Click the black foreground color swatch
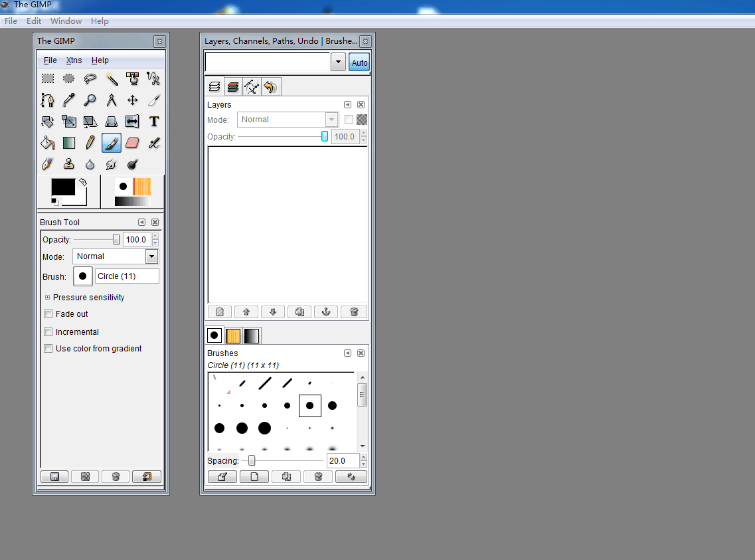Screen dimensions: 755x560 pyautogui.click(x=63, y=187)
